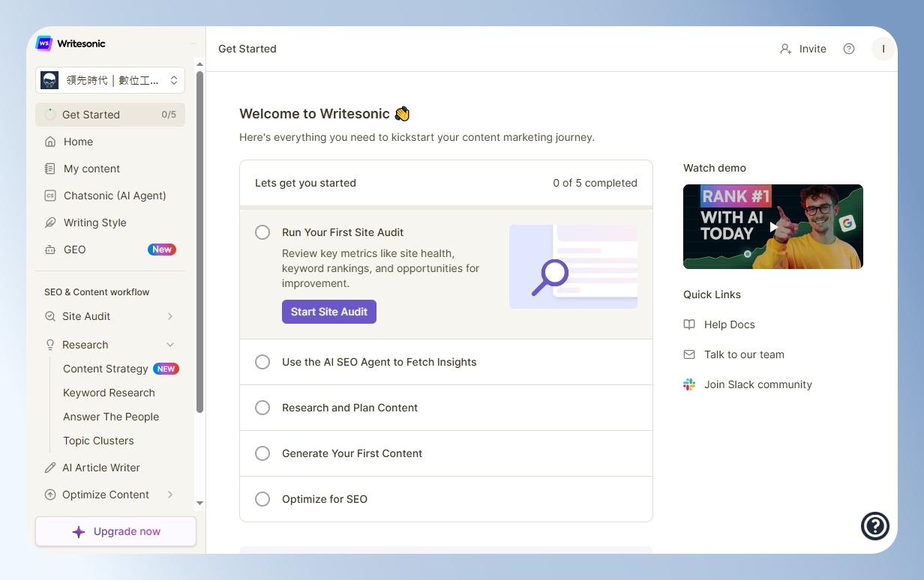Open Chatsonic (AI Agent) icon
Screen dimensions: 924x580
pos(50,196)
